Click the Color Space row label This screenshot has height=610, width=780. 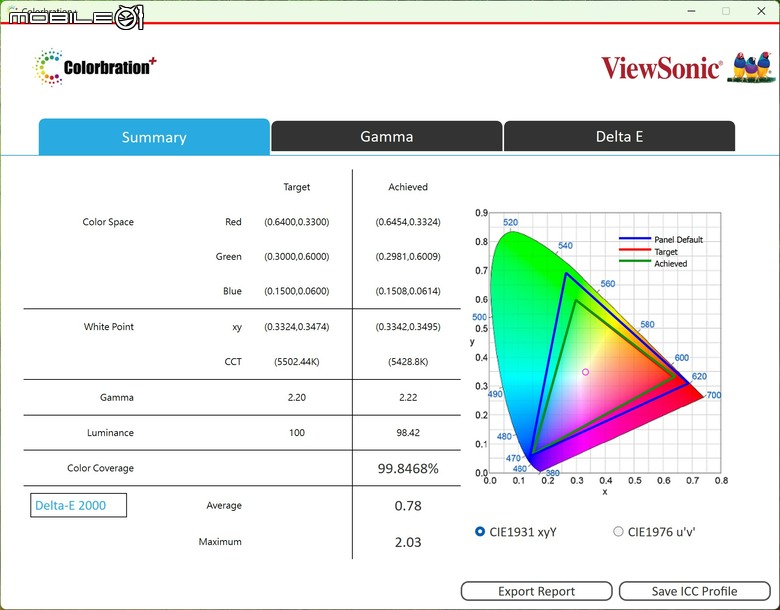108,222
